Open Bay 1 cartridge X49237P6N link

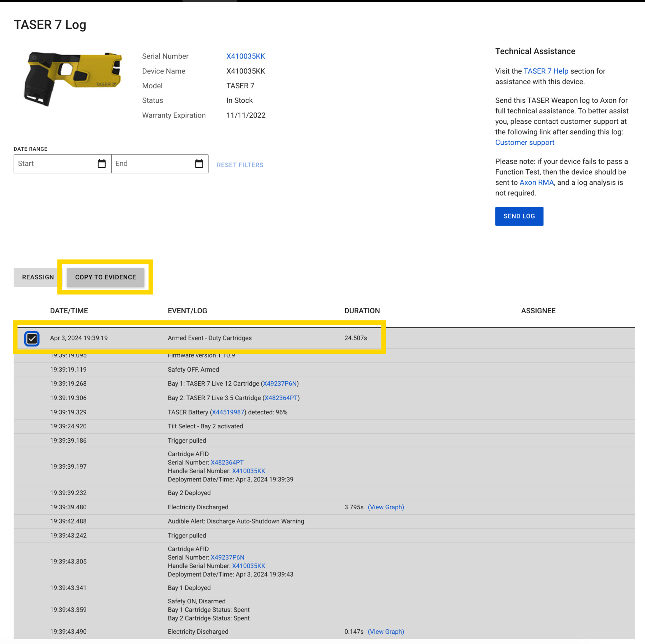coord(280,383)
